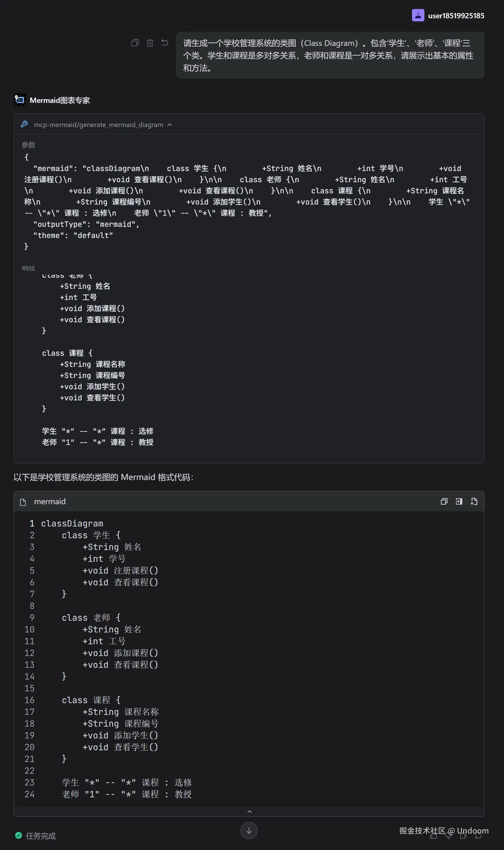Copy the mermaid code block
Viewport: 504px width, 850px height.
point(444,501)
